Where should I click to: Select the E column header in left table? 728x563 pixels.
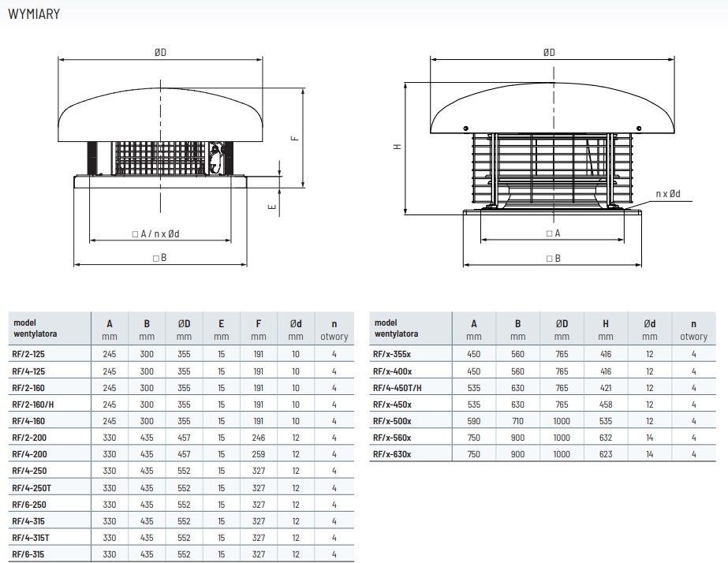222,323
